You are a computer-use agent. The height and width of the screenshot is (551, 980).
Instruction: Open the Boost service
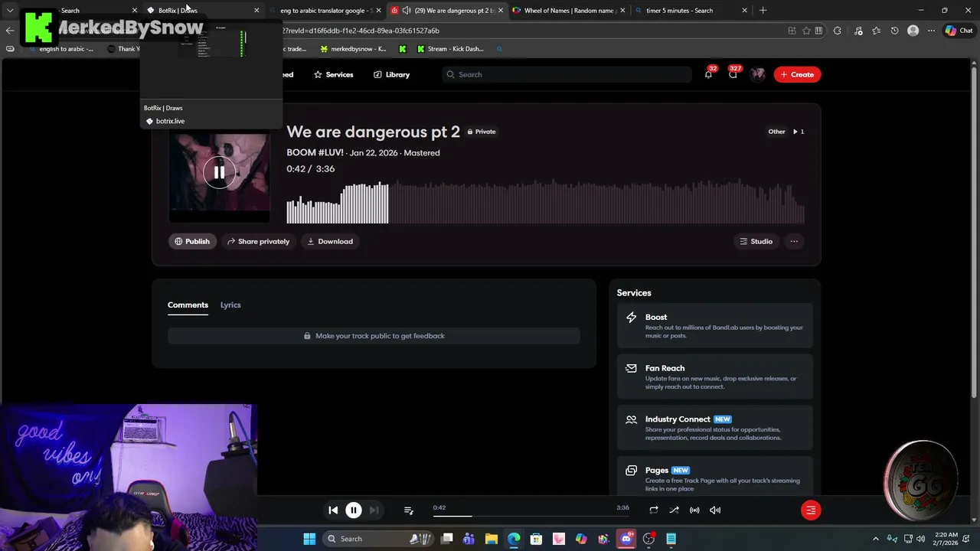point(715,326)
